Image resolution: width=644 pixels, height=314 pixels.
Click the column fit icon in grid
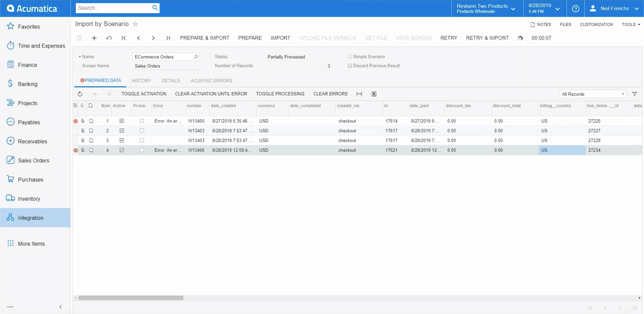click(x=358, y=94)
